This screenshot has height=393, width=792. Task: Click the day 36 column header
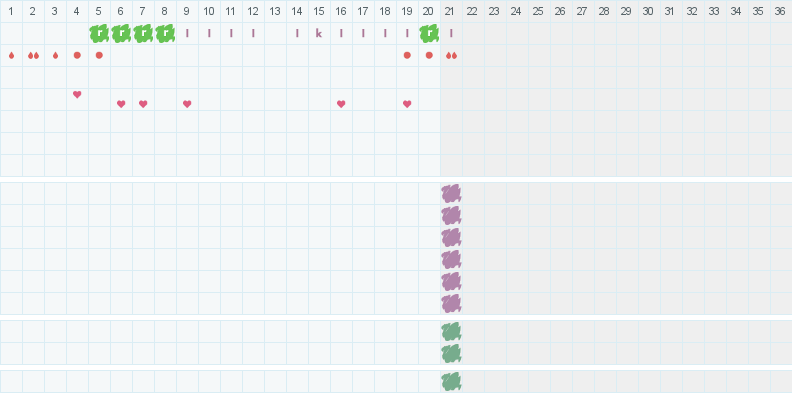pos(780,11)
